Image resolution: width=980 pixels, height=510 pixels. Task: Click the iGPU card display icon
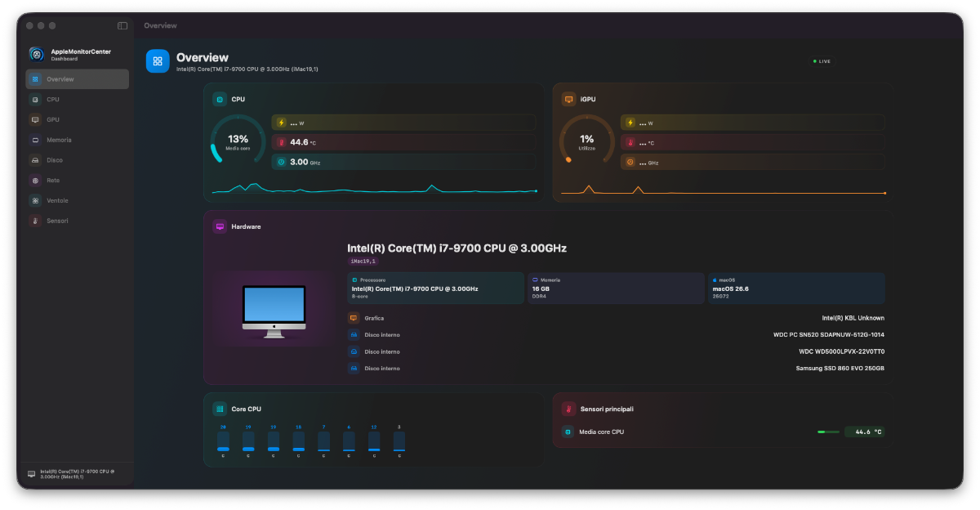[x=568, y=99]
